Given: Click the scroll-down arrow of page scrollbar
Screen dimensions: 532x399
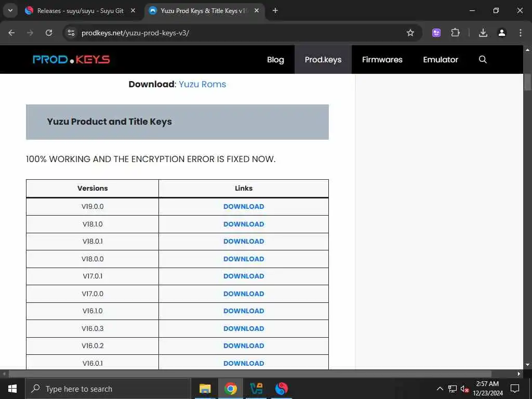Looking at the screenshot, I should click(x=527, y=365).
